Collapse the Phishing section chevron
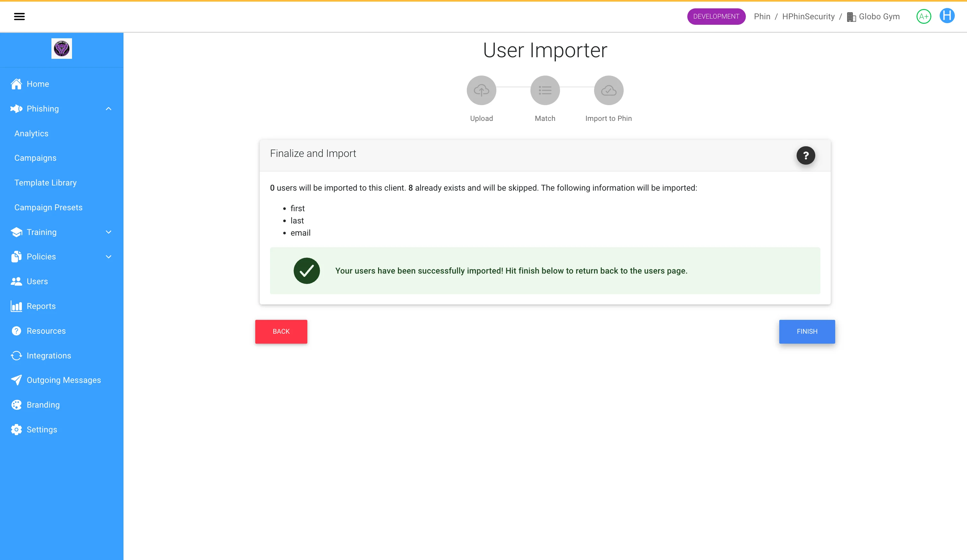The height and width of the screenshot is (560, 967). [109, 109]
